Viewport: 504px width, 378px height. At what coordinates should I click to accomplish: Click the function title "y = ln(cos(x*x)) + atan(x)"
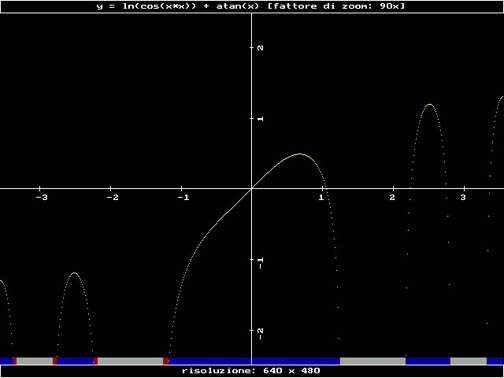178,6
